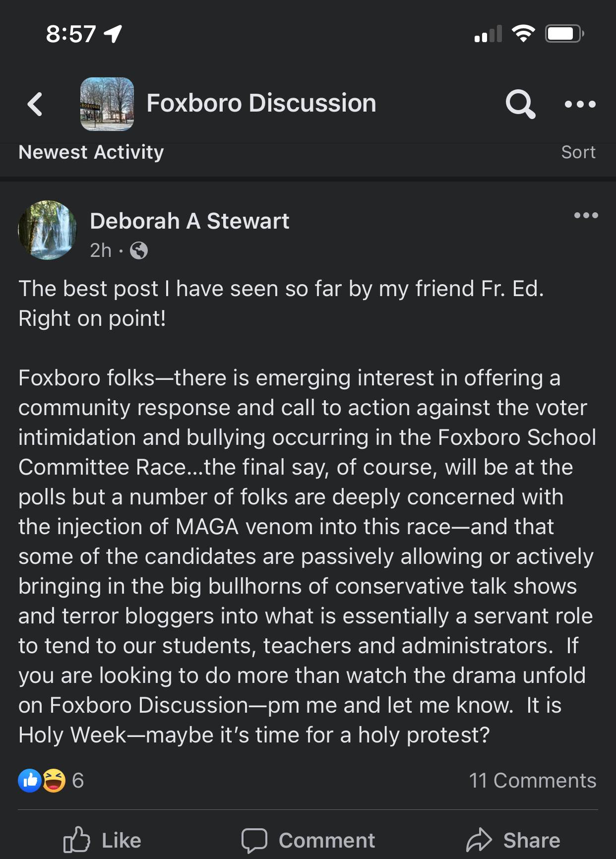This screenshot has height=859, width=616.
Task: View the 11 Comments link
Action: (533, 781)
